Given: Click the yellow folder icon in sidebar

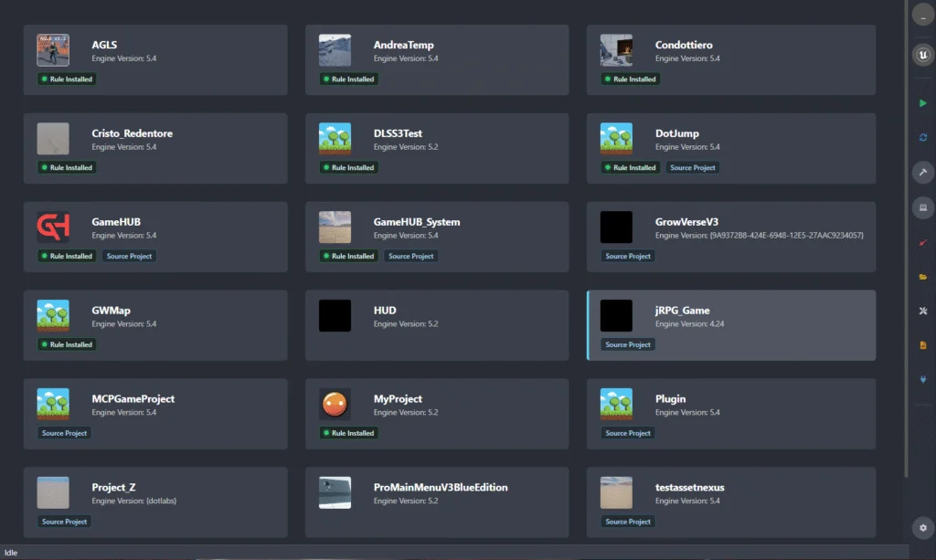Looking at the screenshot, I should tap(922, 276).
